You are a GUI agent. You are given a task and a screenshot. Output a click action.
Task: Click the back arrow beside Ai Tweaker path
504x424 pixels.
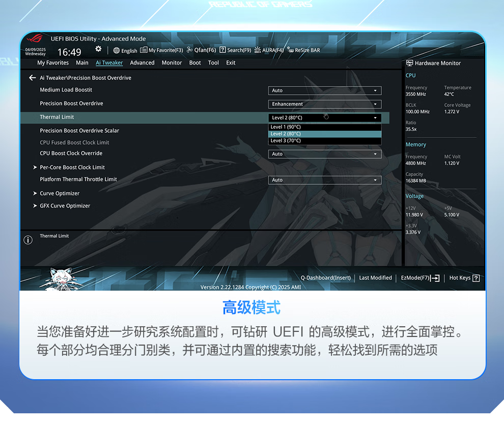tap(32, 78)
